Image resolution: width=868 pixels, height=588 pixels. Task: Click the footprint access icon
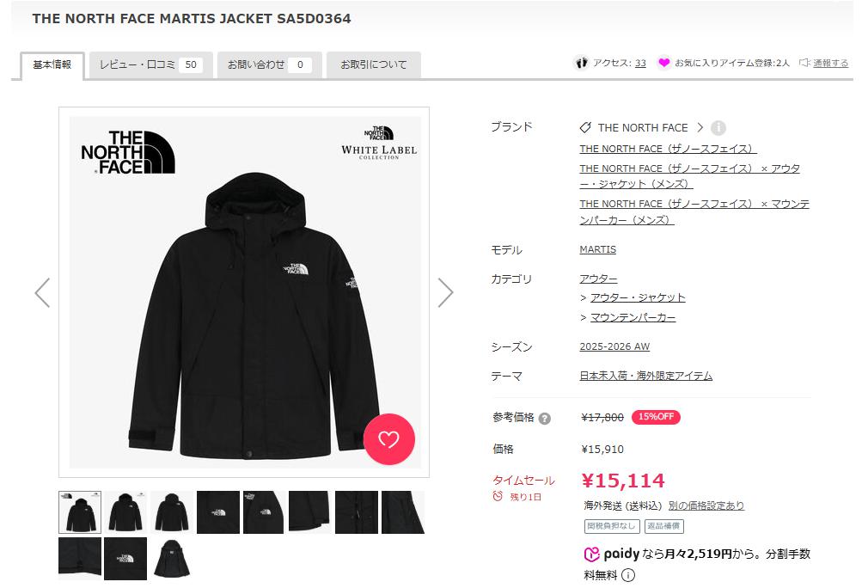[581, 63]
